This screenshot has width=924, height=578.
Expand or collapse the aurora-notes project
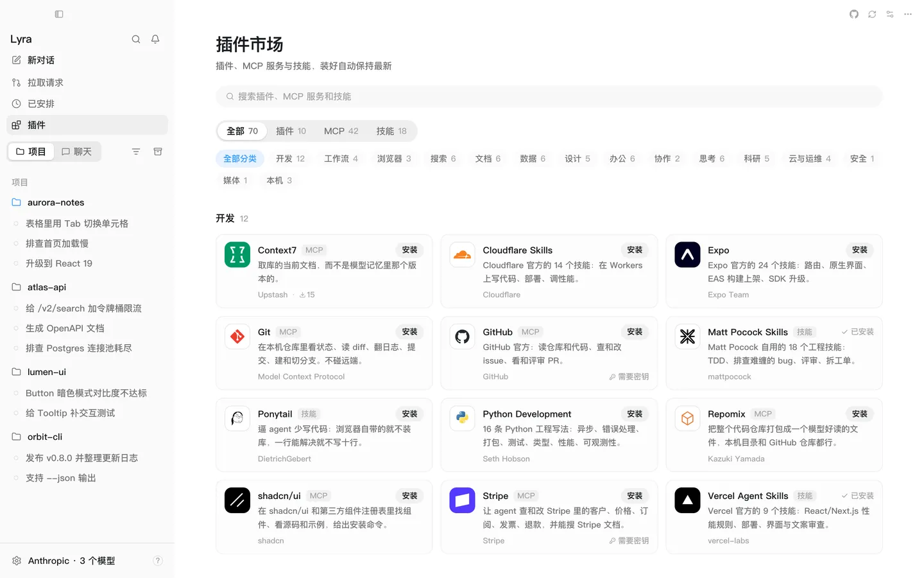87,202
